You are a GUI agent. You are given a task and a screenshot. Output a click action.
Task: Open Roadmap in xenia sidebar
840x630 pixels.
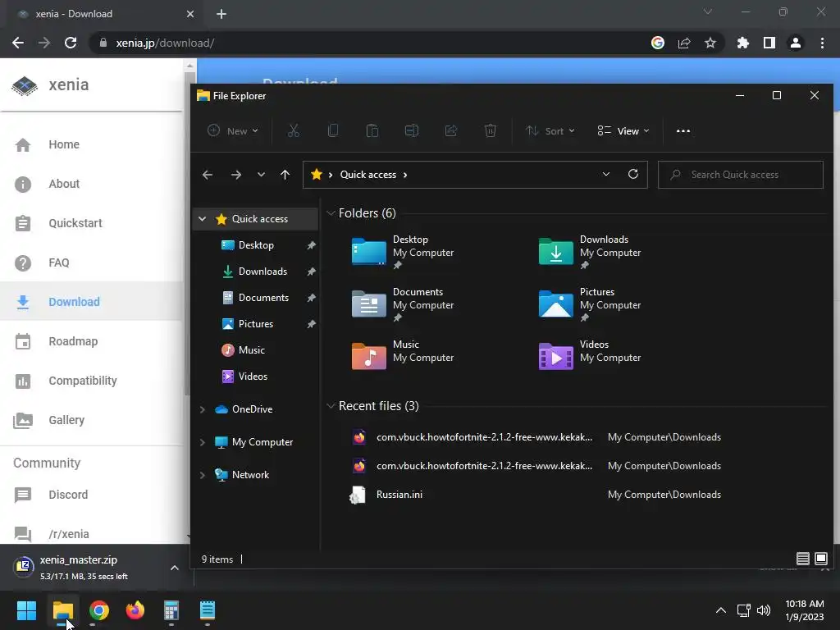92,341
